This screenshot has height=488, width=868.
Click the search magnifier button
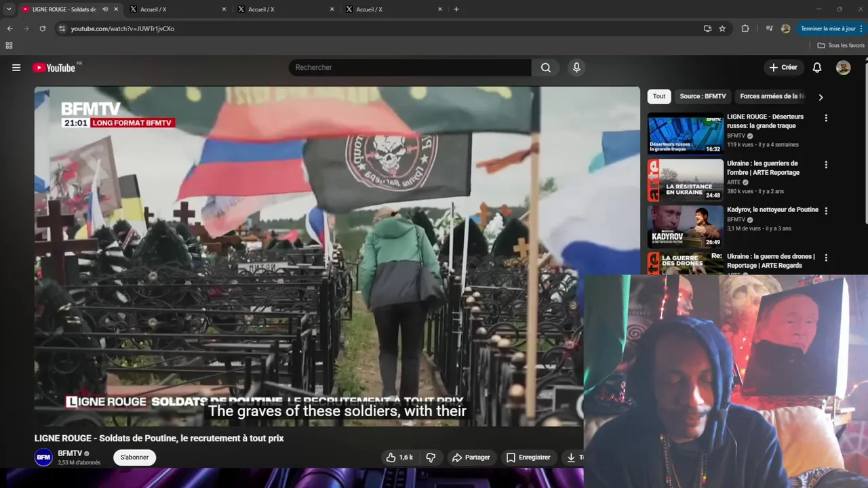coord(546,68)
